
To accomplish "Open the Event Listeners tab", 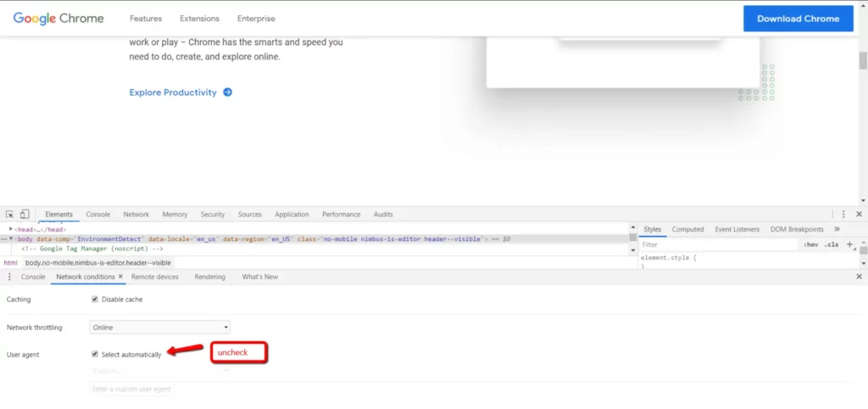I will [x=737, y=229].
